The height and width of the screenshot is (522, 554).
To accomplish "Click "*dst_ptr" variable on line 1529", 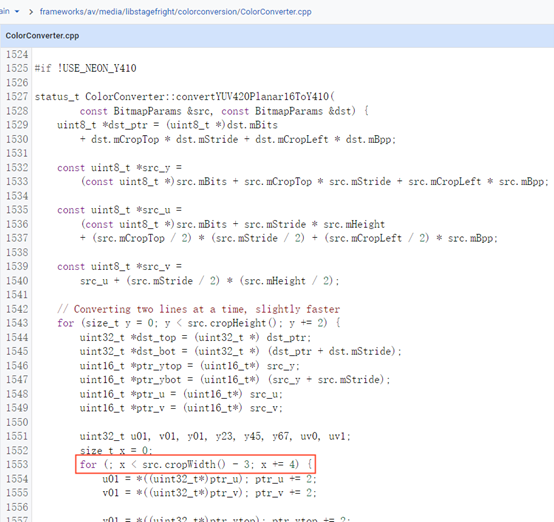I will (x=125, y=125).
